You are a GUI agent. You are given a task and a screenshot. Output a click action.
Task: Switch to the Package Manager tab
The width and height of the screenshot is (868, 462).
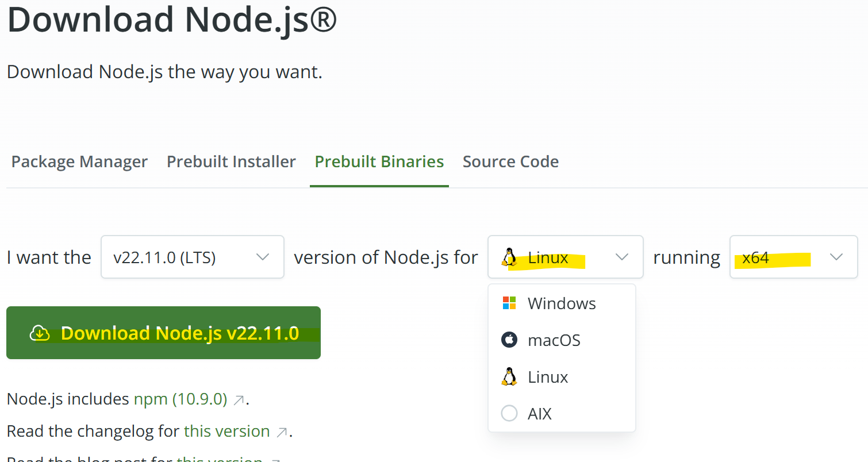[79, 162]
